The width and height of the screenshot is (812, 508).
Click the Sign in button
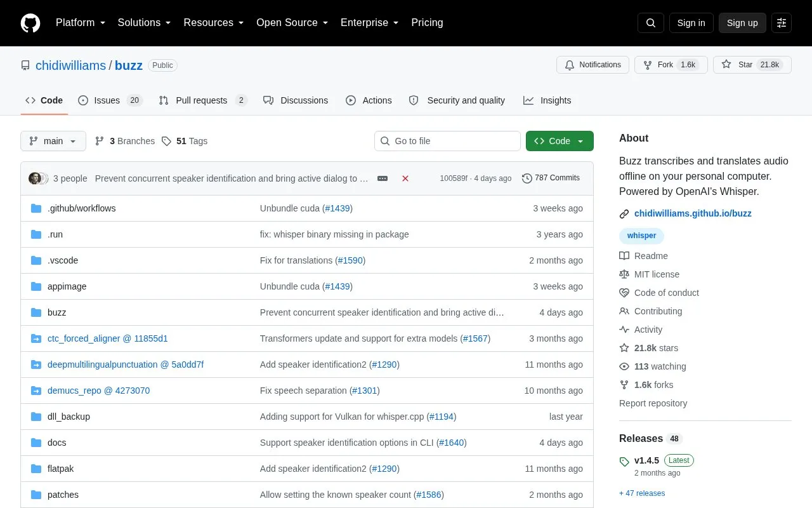pyautogui.click(x=691, y=23)
